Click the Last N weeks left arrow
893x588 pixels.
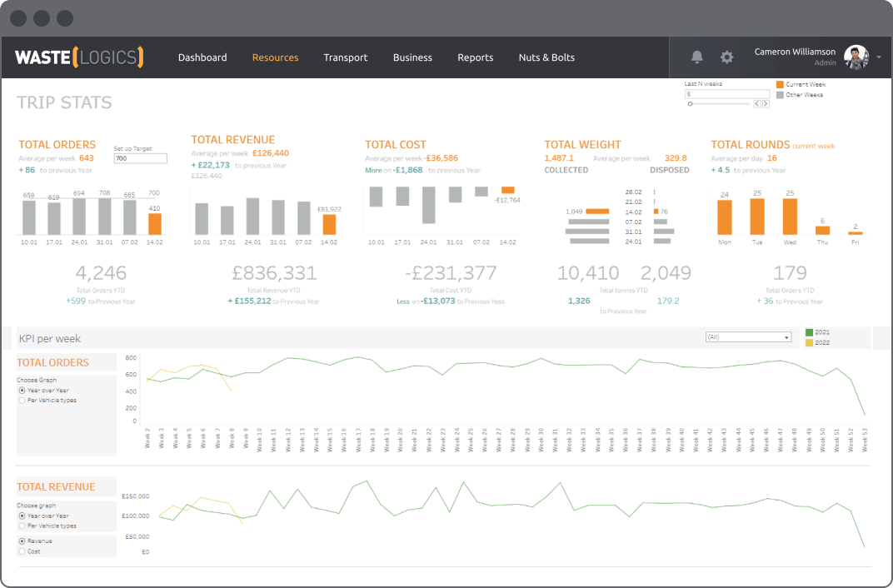coord(757,103)
